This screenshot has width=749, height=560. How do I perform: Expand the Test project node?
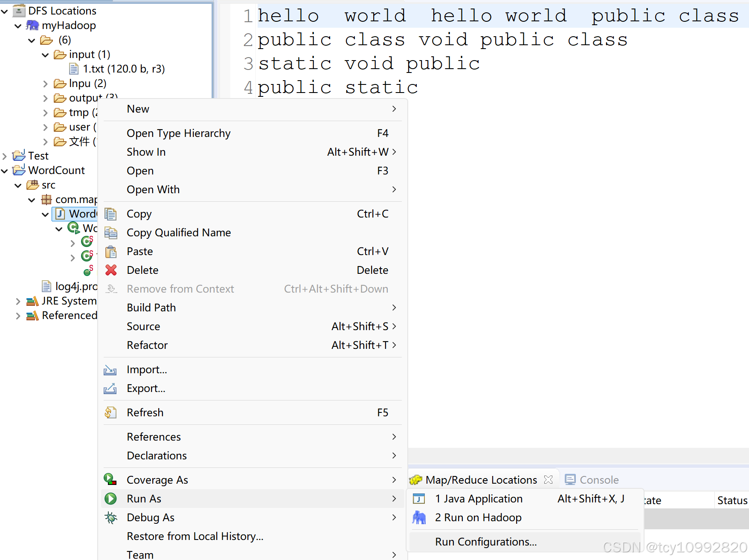[x=4, y=155]
